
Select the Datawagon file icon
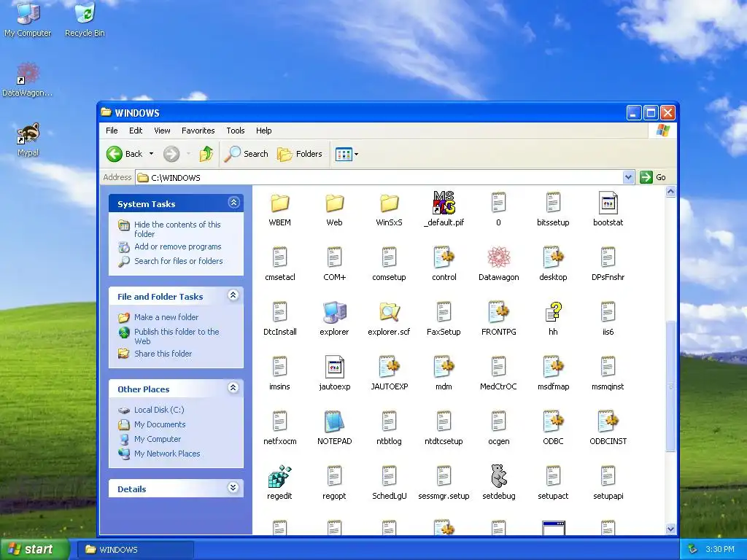point(499,257)
